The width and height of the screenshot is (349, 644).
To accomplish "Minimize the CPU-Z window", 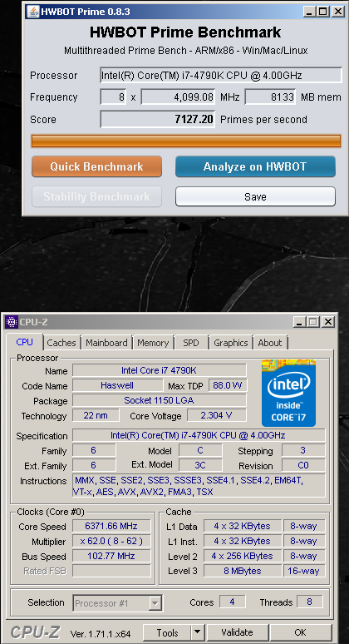I will tap(300, 322).
